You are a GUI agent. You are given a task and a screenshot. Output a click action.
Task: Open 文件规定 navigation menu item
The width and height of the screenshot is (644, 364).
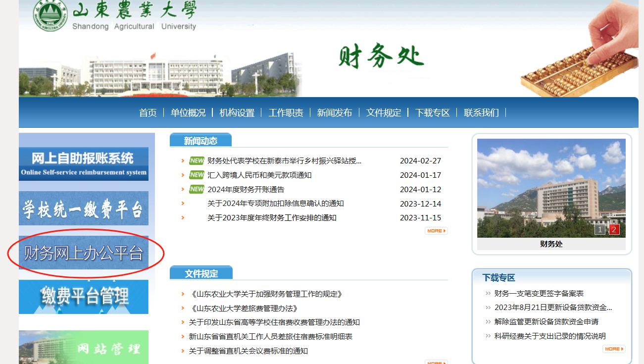pyautogui.click(x=384, y=113)
